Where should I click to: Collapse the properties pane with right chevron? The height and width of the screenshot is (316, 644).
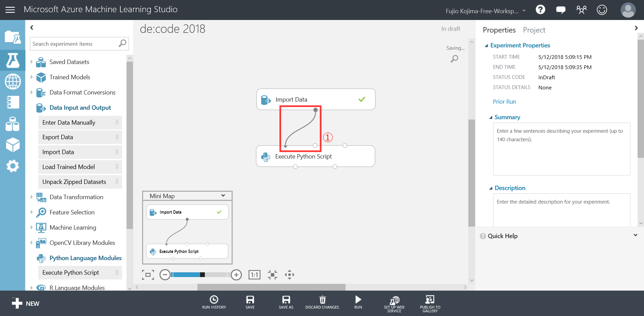(x=636, y=28)
